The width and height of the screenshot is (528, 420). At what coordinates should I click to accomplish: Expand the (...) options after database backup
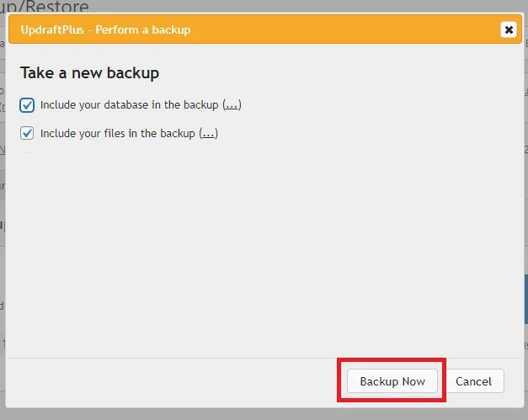pyautogui.click(x=232, y=105)
